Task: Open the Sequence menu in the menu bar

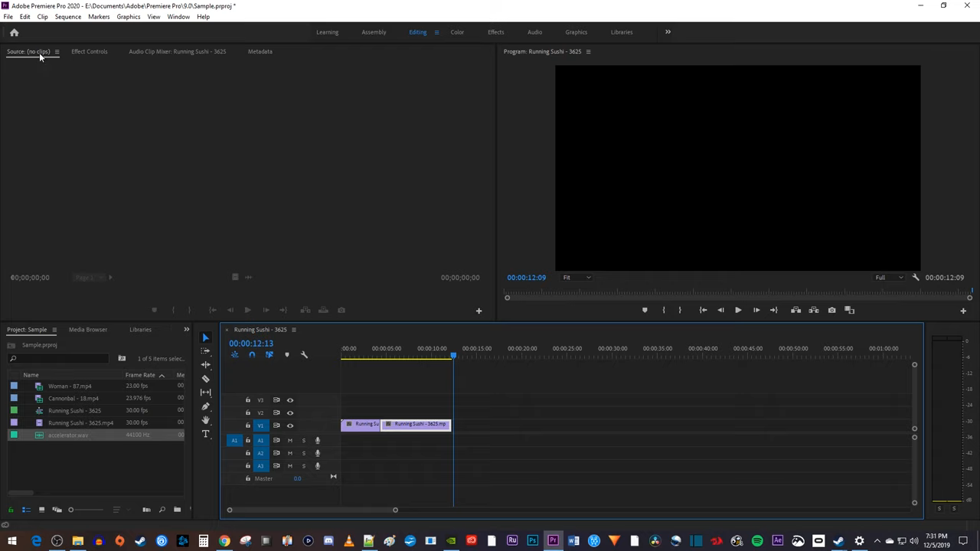Action: pyautogui.click(x=67, y=16)
